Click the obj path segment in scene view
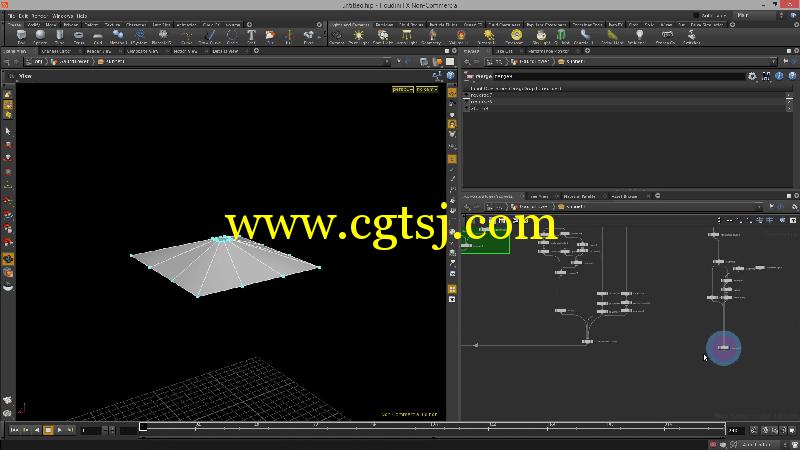800x450 pixels. click(36, 62)
